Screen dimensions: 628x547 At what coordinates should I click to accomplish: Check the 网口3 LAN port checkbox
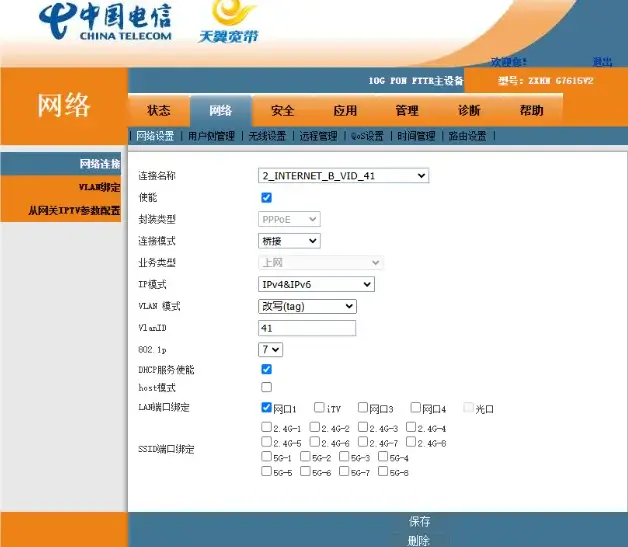[x=363, y=407]
